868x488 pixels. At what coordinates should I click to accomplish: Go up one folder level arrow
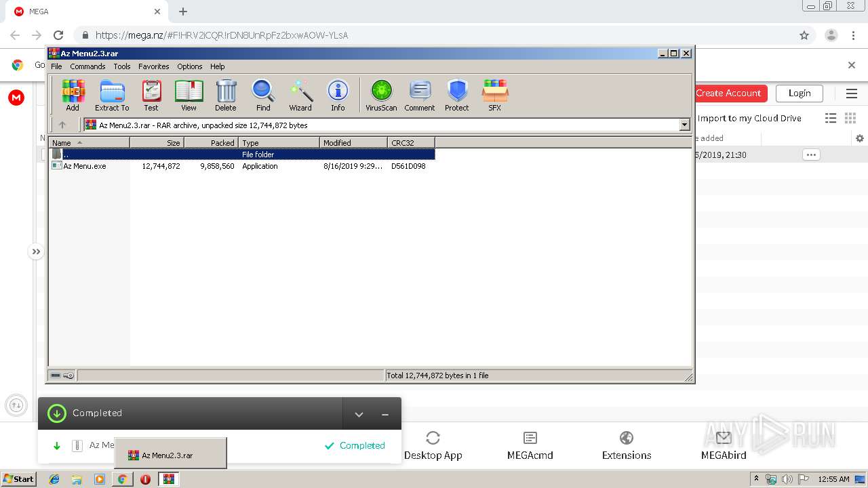(x=62, y=125)
